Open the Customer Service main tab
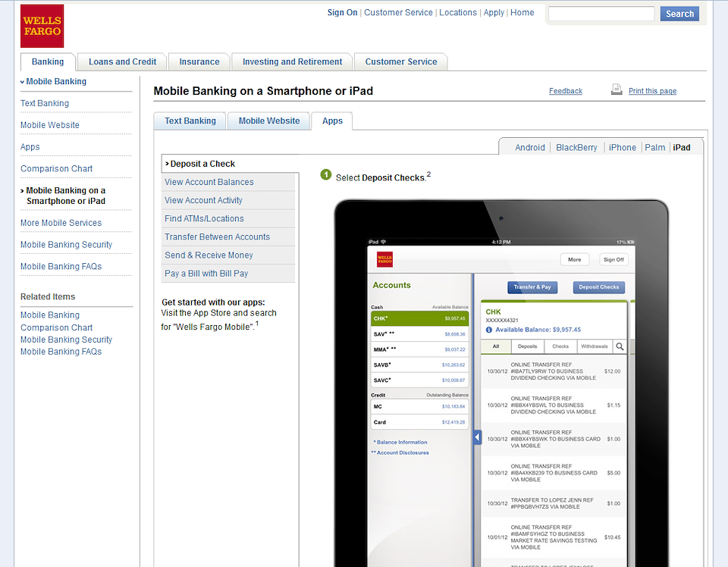The height and width of the screenshot is (567, 728). point(400,61)
